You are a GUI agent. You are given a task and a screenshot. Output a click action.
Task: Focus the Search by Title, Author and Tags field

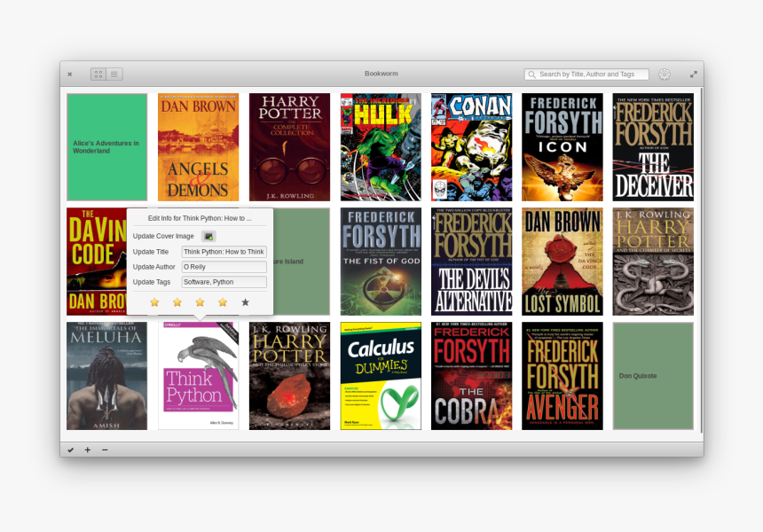(586, 74)
